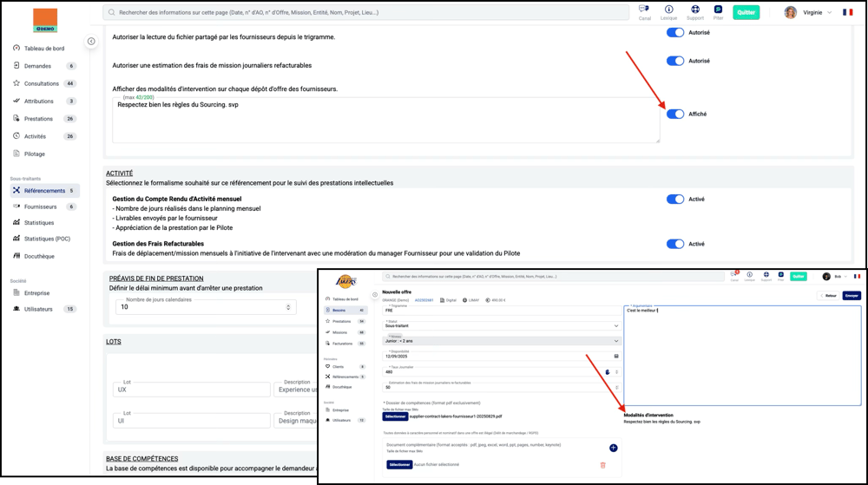Go to Consultations in the sidebar
The width and height of the screenshot is (868, 485).
pyautogui.click(x=42, y=84)
